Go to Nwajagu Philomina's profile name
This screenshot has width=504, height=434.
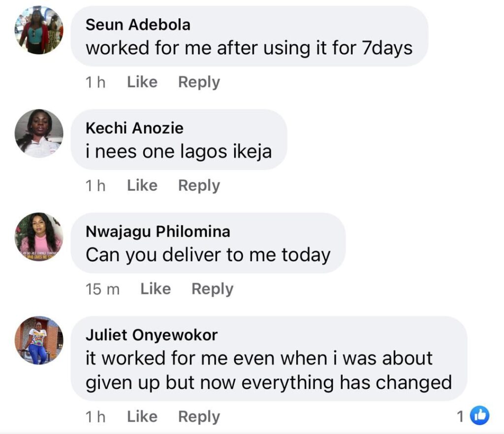pos(157,232)
